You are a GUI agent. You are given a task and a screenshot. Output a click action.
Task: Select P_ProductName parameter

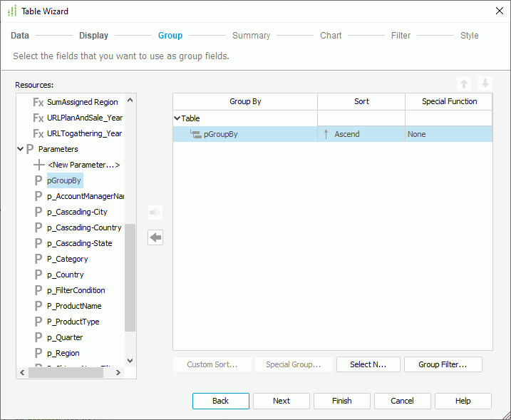click(74, 306)
